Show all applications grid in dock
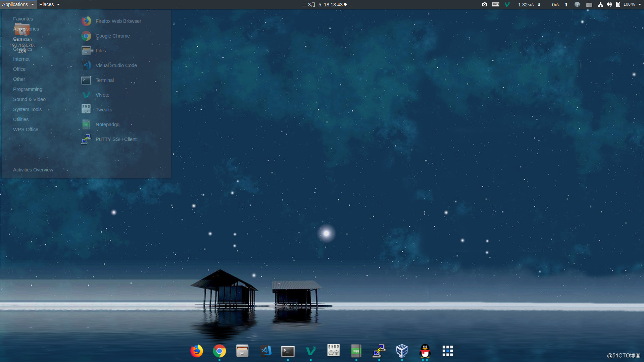The height and width of the screenshot is (362, 644). pyautogui.click(x=448, y=351)
